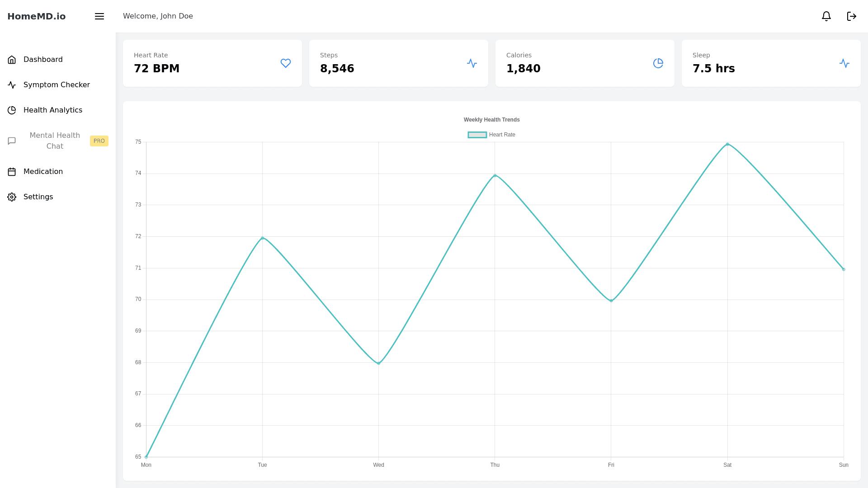Click the home icon beside Dashboard
Viewport: 868px width, 488px height.
tap(12, 60)
